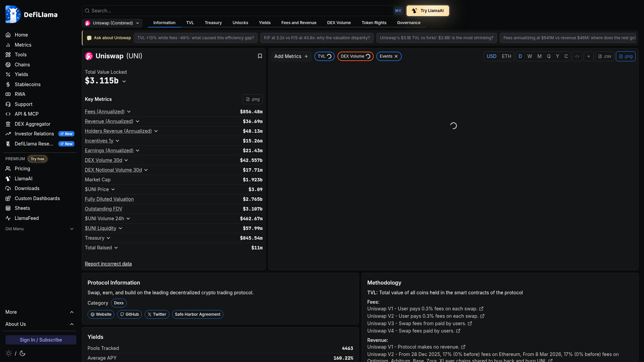
Task: Expand the Total Raised row
Action: (x=116, y=248)
